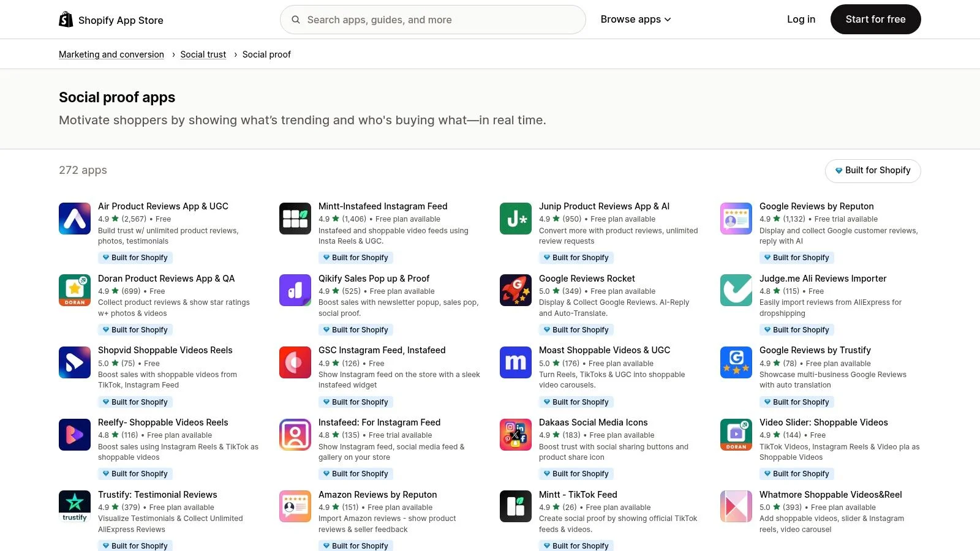Click the Social proof breadcrumb text
This screenshot has height=551, width=980.
(266, 54)
